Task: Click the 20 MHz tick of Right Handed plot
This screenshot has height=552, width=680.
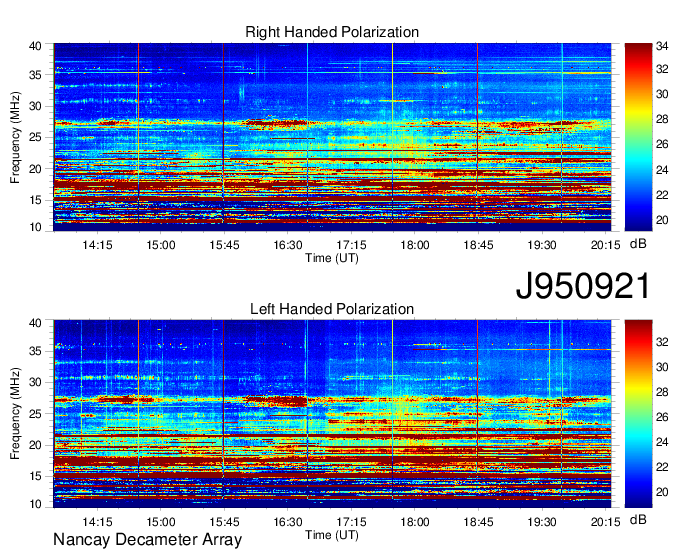Action: (35, 169)
